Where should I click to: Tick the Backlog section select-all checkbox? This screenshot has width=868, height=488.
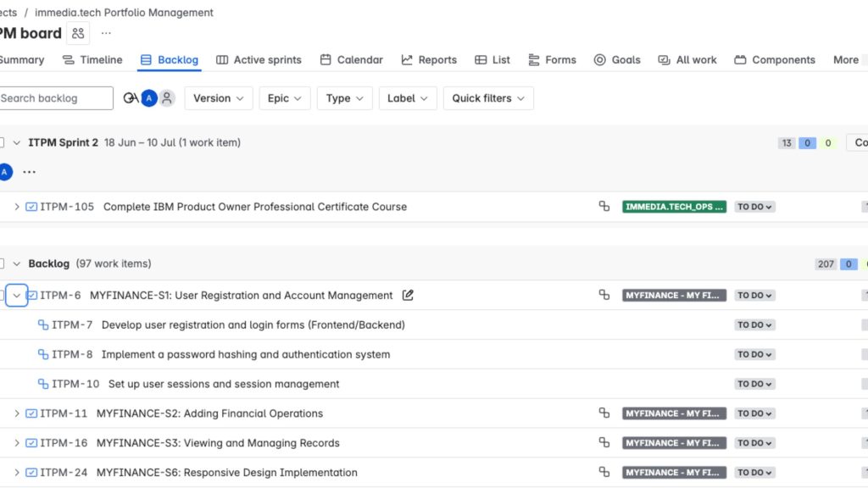(x=3, y=264)
